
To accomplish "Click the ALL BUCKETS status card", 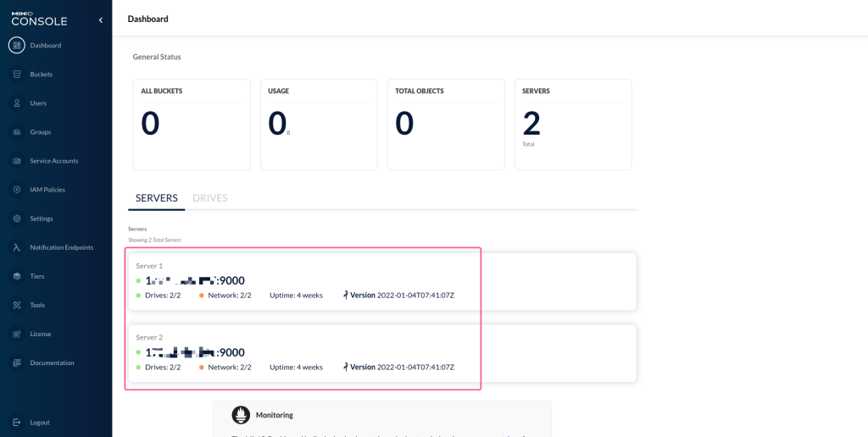I will pyautogui.click(x=192, y=124).
